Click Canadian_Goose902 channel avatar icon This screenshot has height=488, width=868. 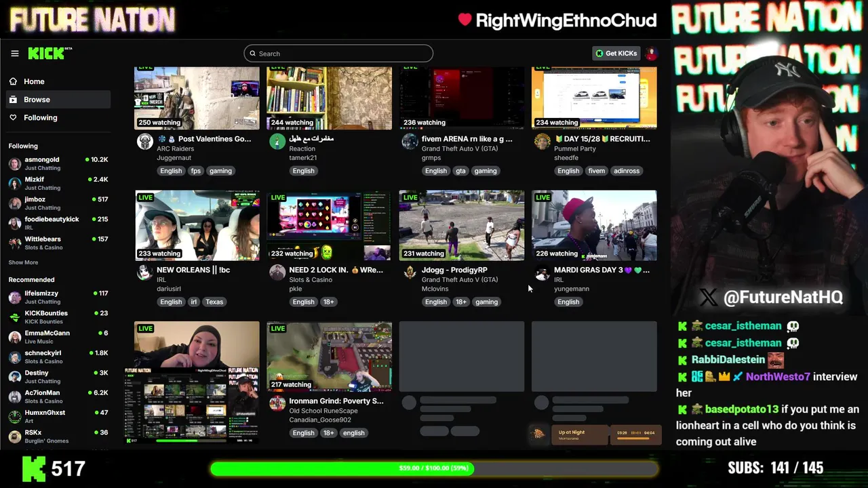point(277,403)
